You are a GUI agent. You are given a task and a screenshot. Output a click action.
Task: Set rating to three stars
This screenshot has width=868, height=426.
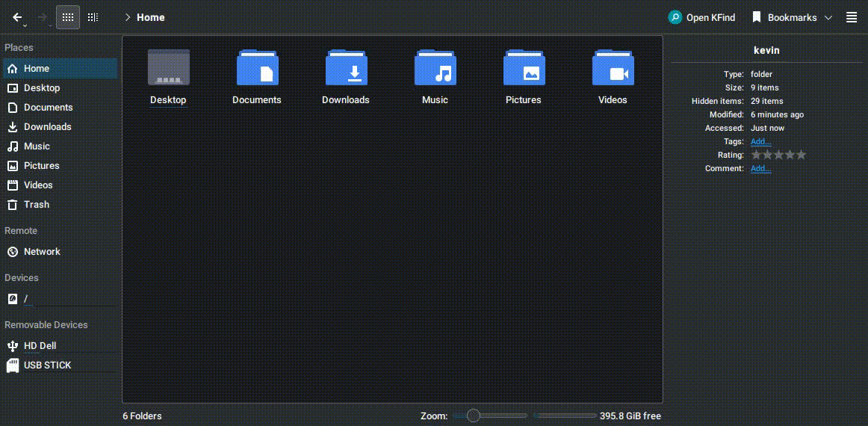click(x=778, y=155)
